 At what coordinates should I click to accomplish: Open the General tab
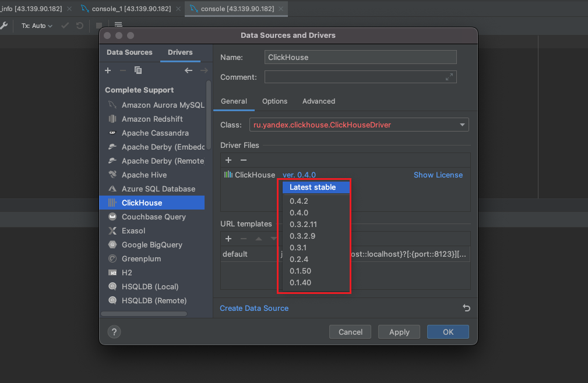pyautogui.click(x=234, y=101)
